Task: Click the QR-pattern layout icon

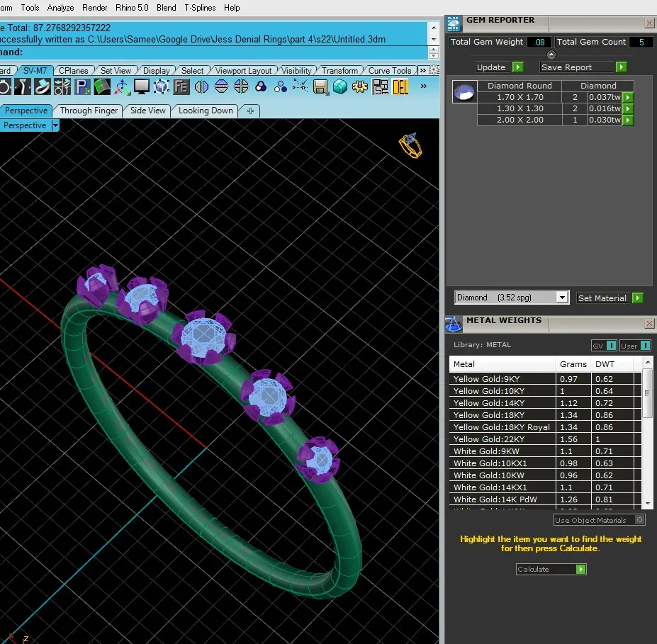Action: click(x=380, y=86)
